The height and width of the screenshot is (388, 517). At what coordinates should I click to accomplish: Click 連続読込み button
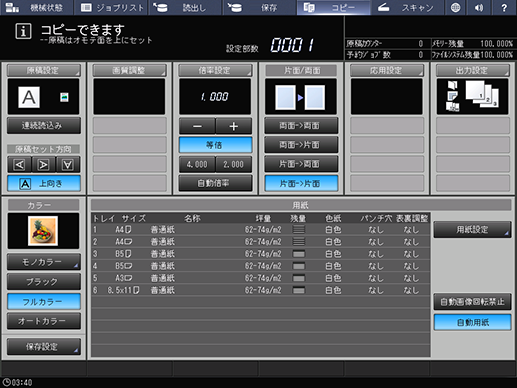(x=44, y=126)
